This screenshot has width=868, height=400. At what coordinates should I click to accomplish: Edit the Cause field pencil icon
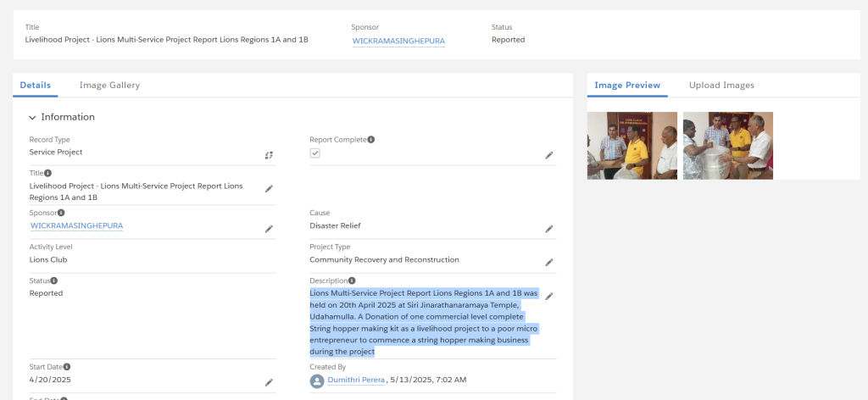549,229
